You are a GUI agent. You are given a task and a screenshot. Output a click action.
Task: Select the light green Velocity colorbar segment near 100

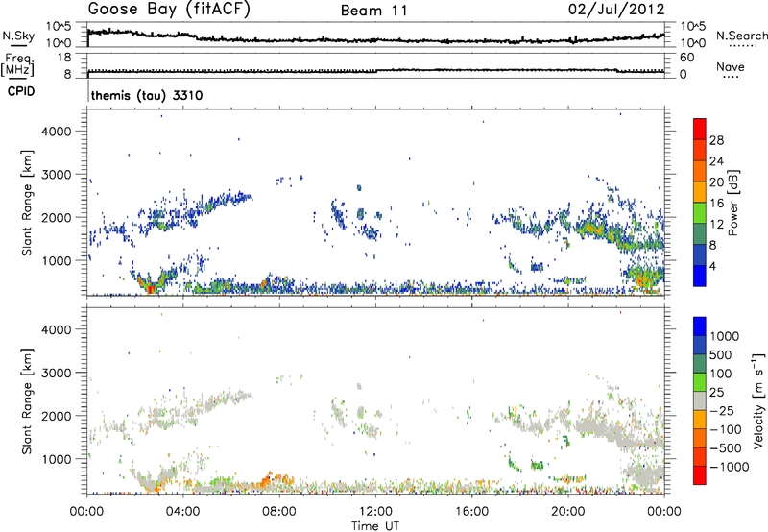click(x=700, y=382)
